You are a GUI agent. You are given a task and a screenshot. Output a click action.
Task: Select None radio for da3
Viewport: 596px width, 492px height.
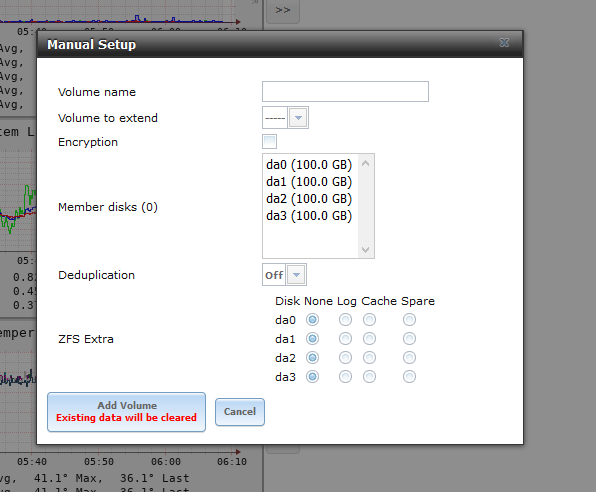[x=312, y=377]
